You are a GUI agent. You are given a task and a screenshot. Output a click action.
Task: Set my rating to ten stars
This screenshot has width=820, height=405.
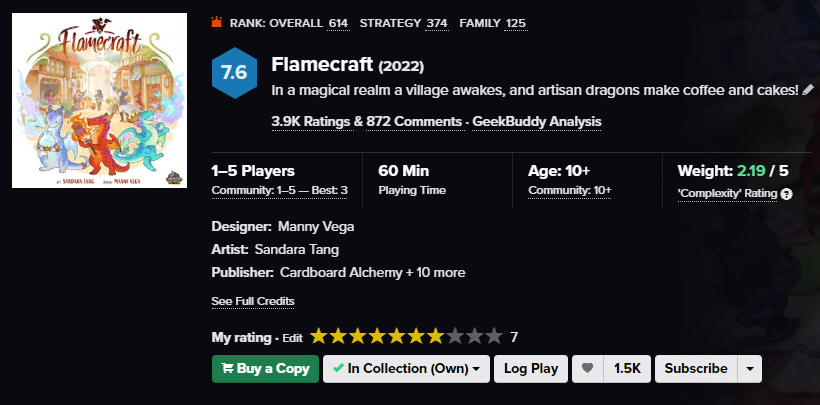pos(494,336)
